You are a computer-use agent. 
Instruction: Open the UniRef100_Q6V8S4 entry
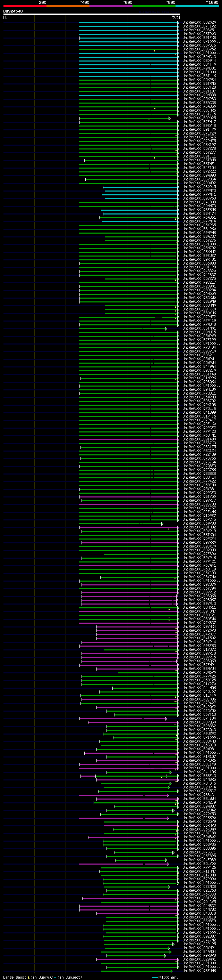[x=199, y=179]
